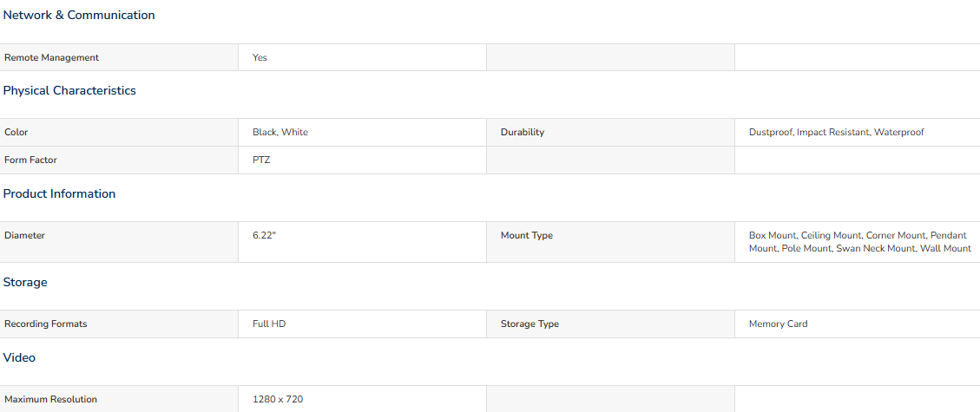Click the Product Information section heading

coord(59,194)
